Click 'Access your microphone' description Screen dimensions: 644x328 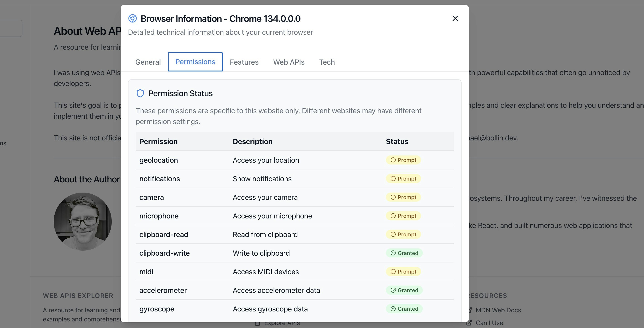point(272,216)
